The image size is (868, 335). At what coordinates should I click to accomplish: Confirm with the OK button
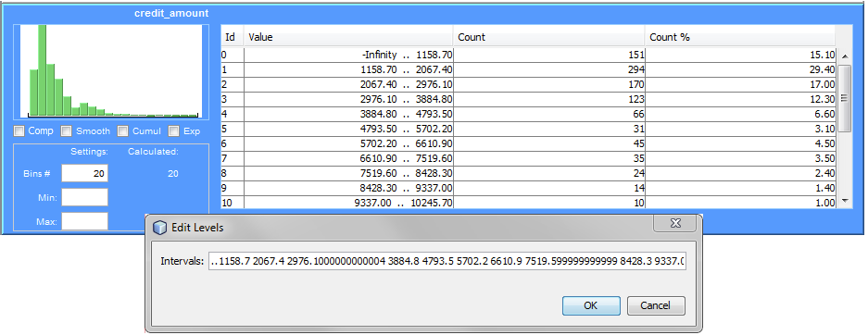coord(591,305)
